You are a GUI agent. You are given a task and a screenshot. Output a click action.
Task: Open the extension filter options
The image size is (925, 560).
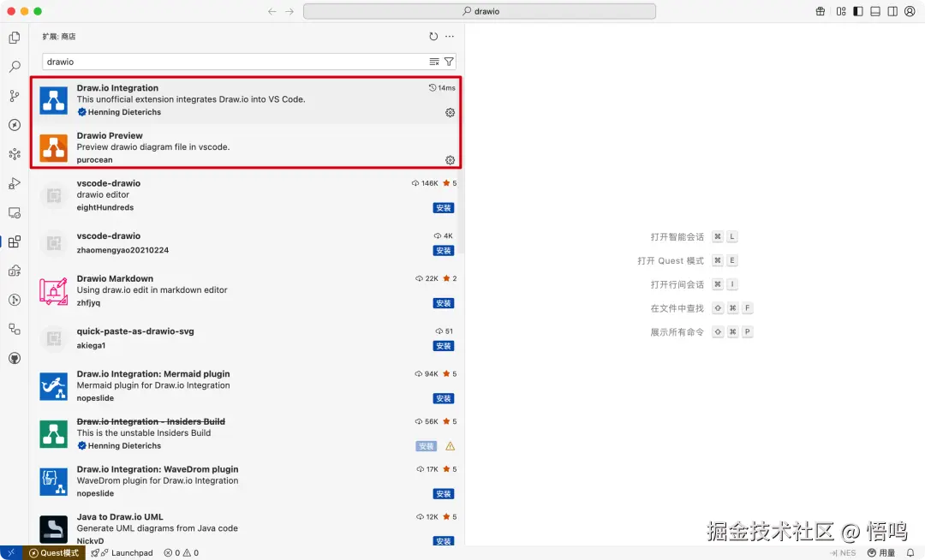[449, 62]
